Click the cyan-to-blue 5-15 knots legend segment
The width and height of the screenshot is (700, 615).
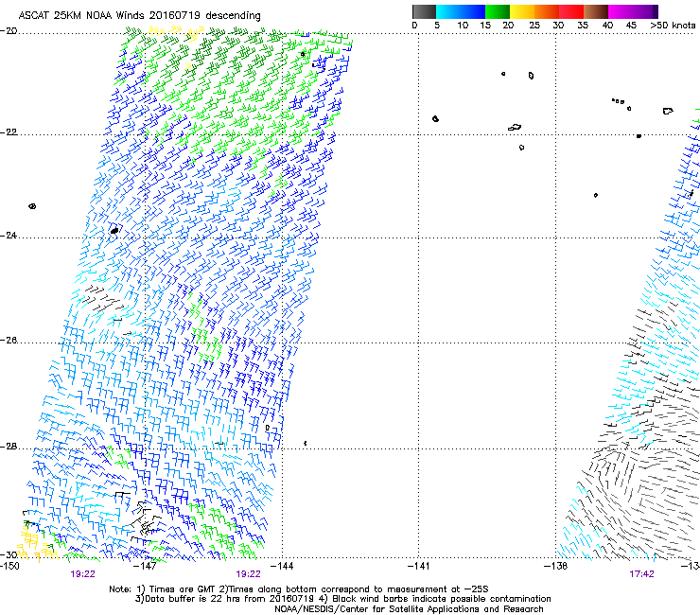coord(461,11)
